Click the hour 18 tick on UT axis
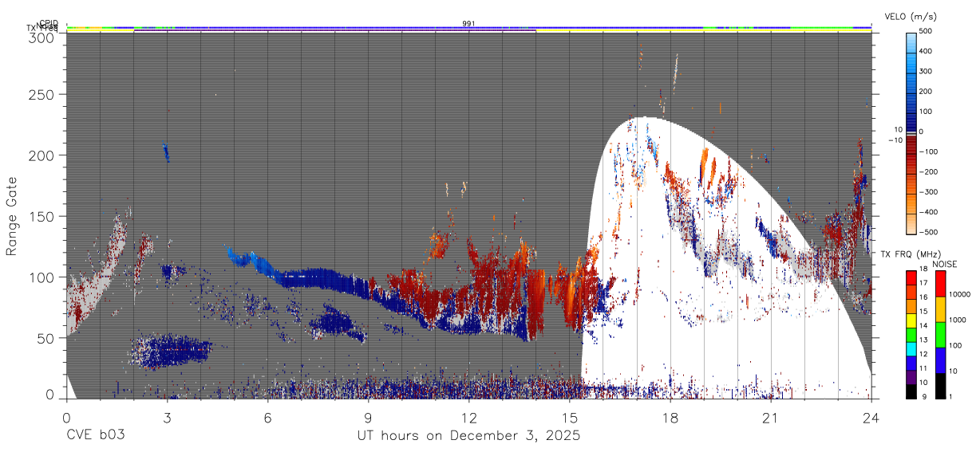The height and width of the screenshot is (452, 980). pos(670,418)
